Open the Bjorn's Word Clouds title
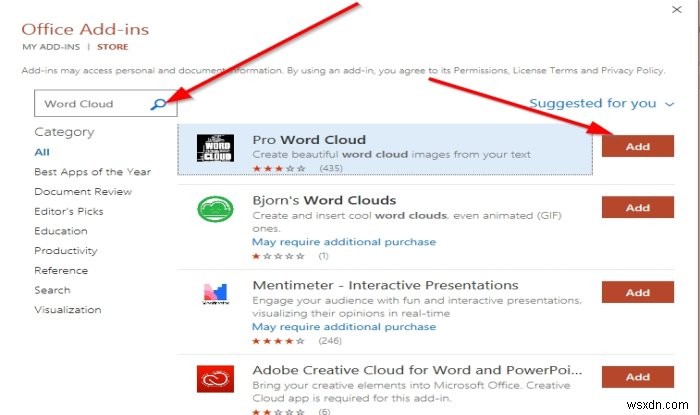The width and height of the screenshot is (700, 415). coord(324,200)
